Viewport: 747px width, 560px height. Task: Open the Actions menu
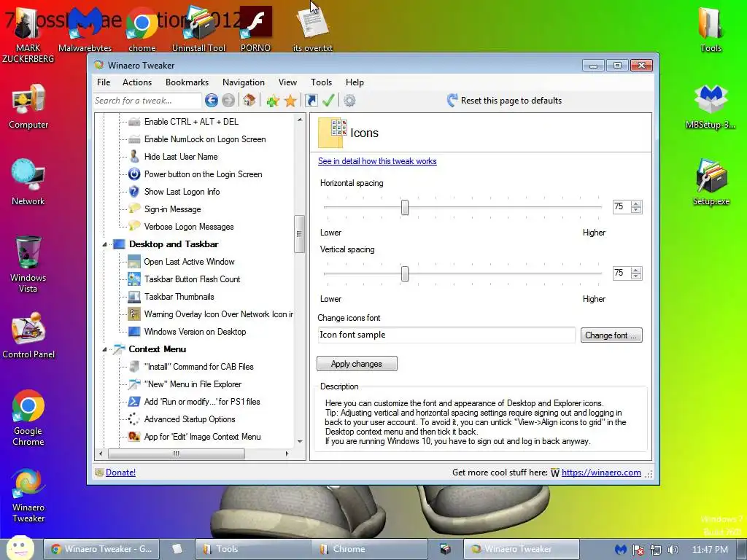136,82
